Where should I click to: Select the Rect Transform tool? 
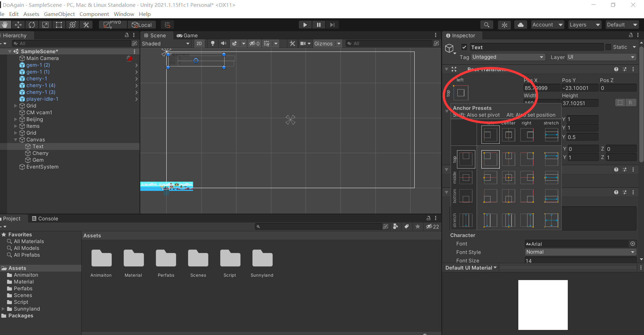coord(59,24)
